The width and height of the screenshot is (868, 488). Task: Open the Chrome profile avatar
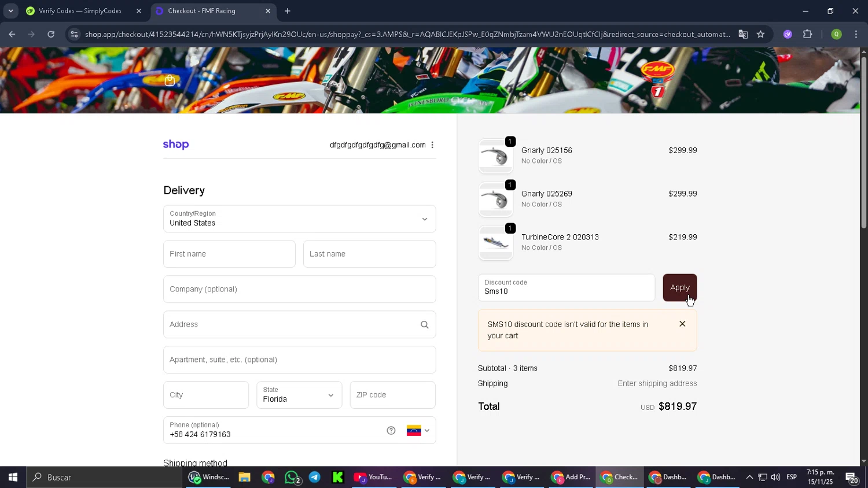(836, 34)
